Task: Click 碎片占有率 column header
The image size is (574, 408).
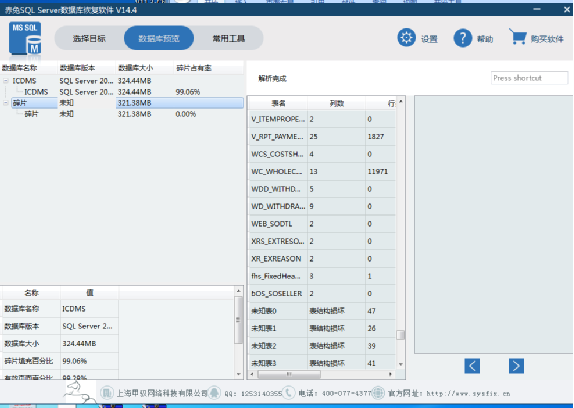Action: [x=208, y=68]
